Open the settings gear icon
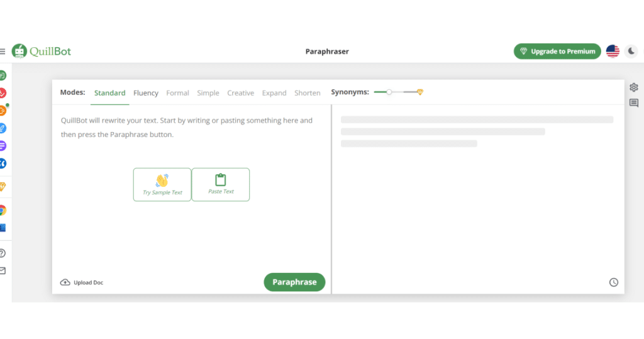Screen dimensions: 644x339 634,87
